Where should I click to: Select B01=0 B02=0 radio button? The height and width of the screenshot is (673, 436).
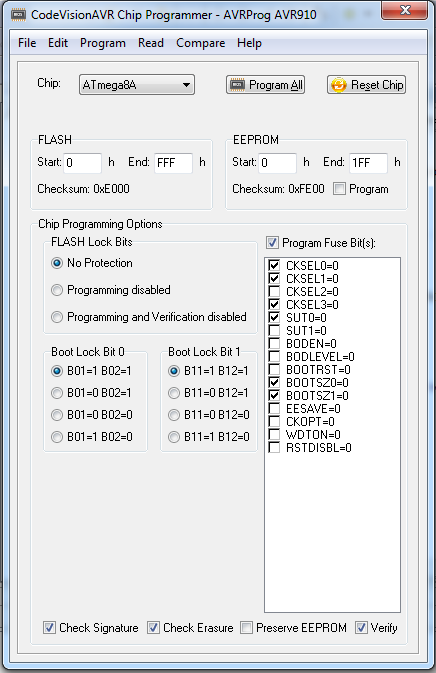click(x=57, y=415)
